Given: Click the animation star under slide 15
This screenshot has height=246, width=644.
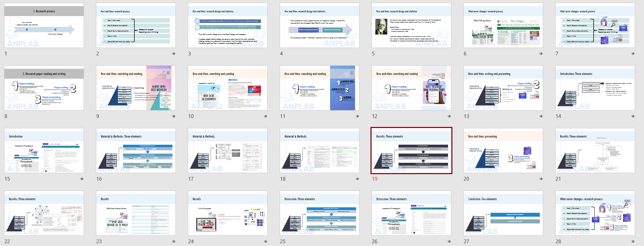Looking at the screenshot, I should tap(82, 179).
